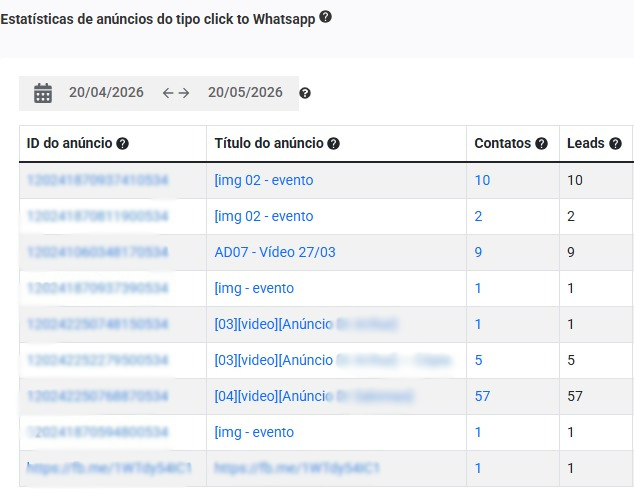634x504 pixels.
Task: Click the fb.me link in last row ID column
Action: pos(109,468)
